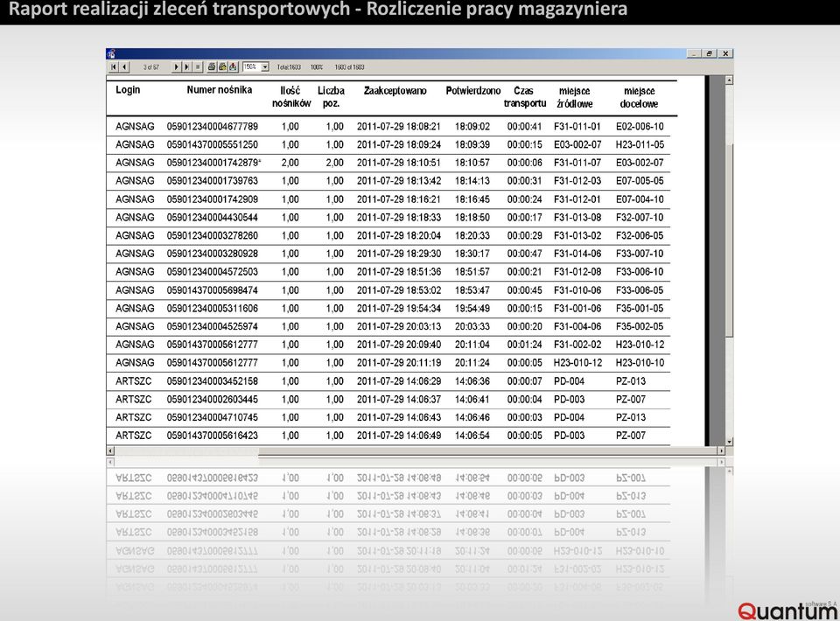
Task: Click the 'Numer nośnika' column header
Action: point(219,90)
